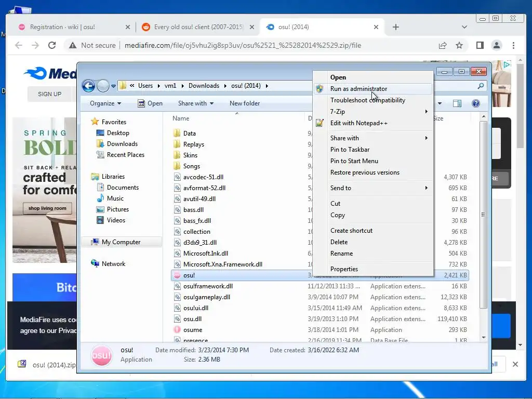The height and width of the screenshot is (399, 532).
Task: Select the avcodec-51.dll file icon
Action: pos(177,177)
